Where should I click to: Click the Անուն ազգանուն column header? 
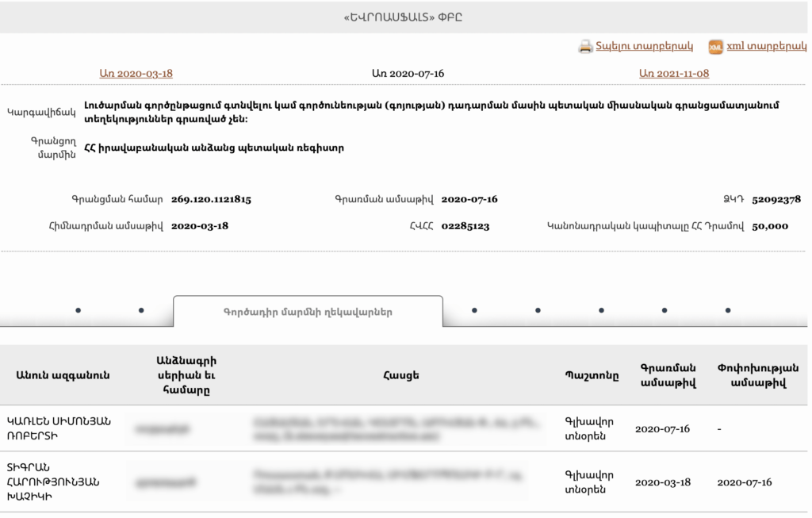coord(63,375)
